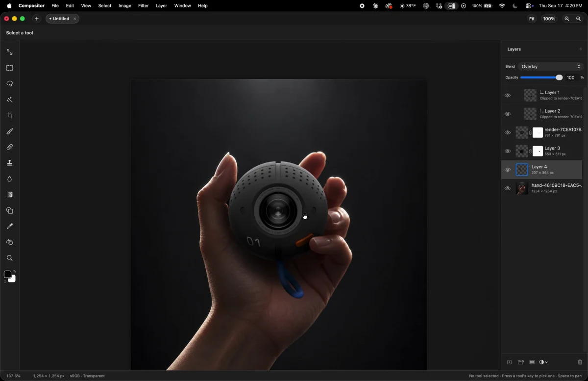Zoom out with the minus magnifier

pyautogui.click(x=579, y=19)
